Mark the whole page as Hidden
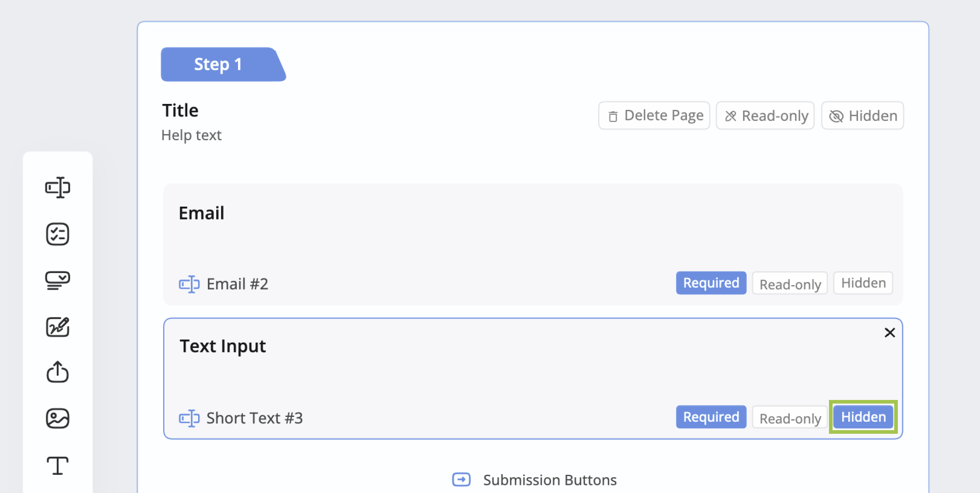980x493 pixels. (x=863, y=116)
